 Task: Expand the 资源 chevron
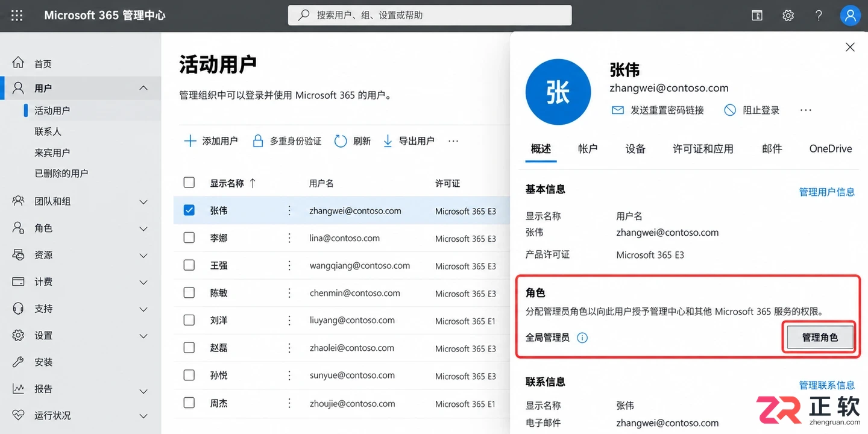(143, 256)
